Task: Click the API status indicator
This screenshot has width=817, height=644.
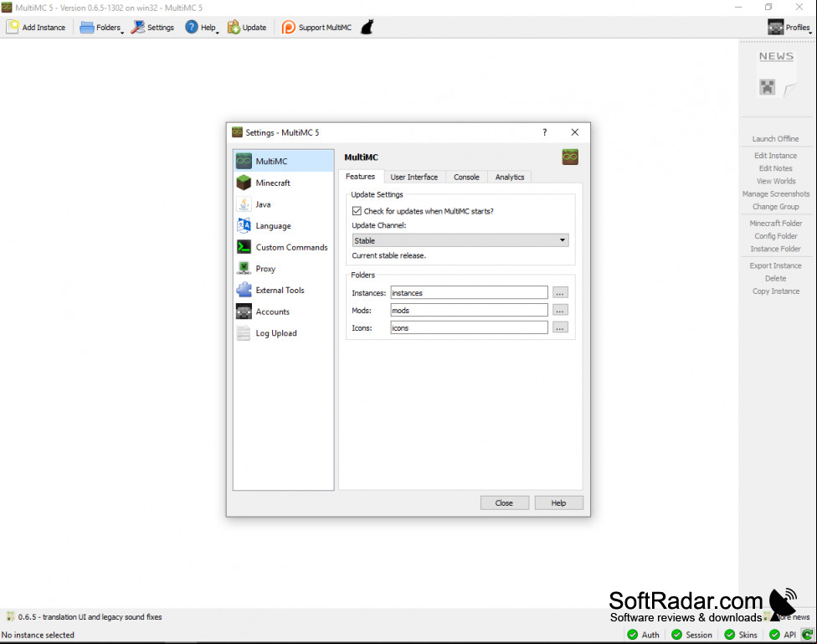Action: (x=783, y=635)
